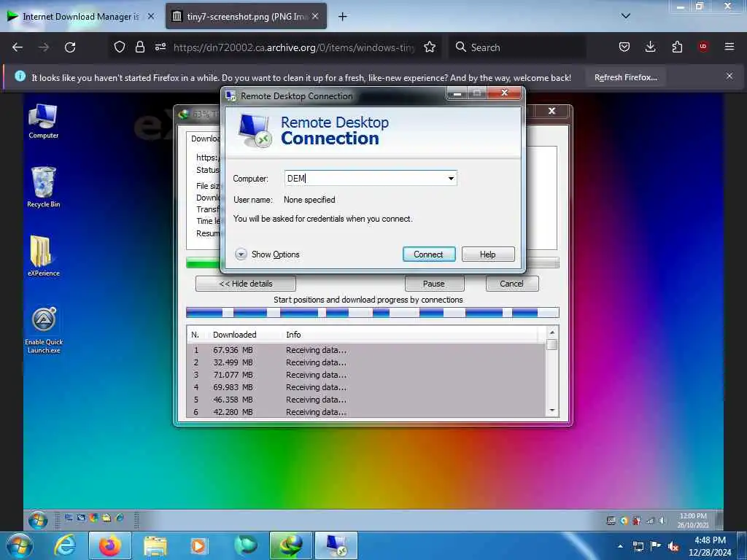Click the Internet Download Manager taskbar icon

click(290, 545)
